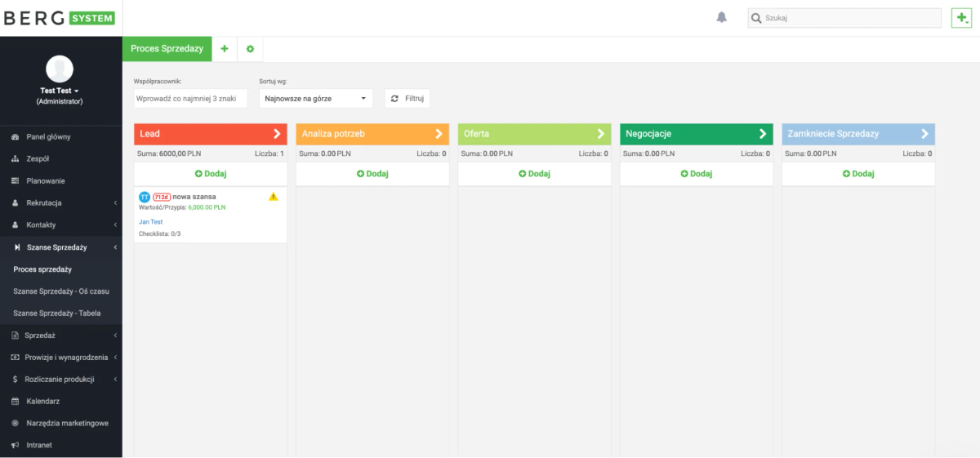Expand the Sprzedaż menu chevron

click(115, 336)
